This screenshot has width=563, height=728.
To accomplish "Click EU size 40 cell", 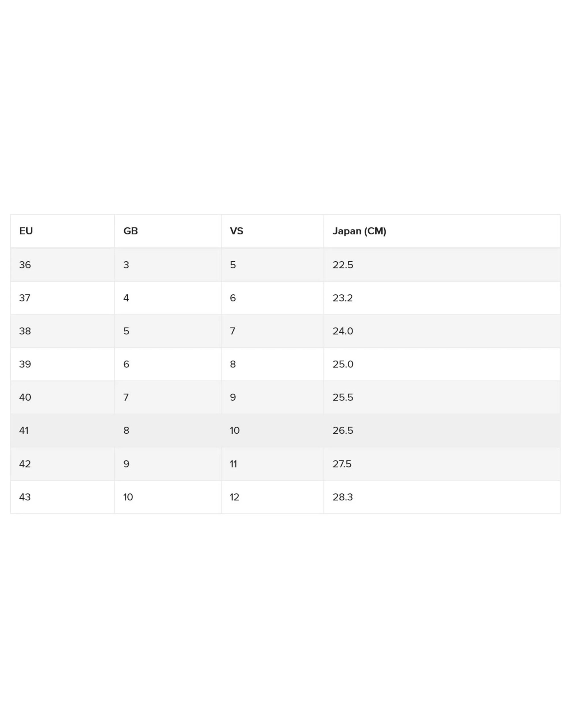I will pyautogui.click(x=63, y=397).
